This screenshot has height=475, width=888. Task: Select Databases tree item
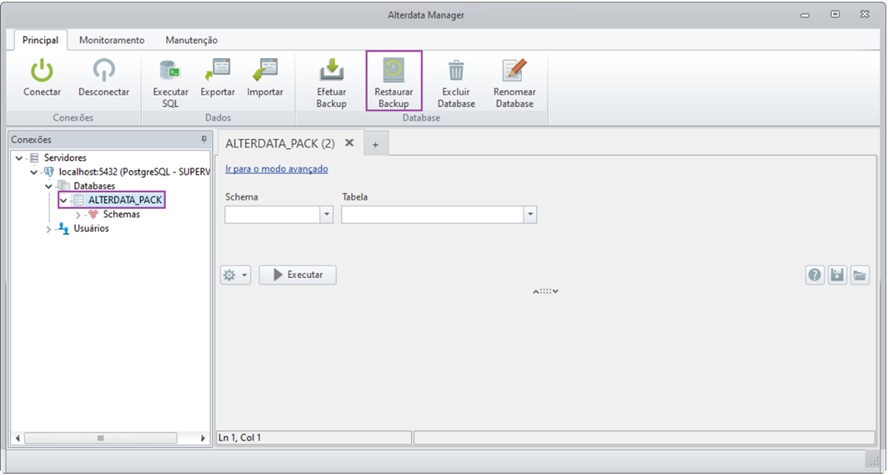(x=94, y=186)
